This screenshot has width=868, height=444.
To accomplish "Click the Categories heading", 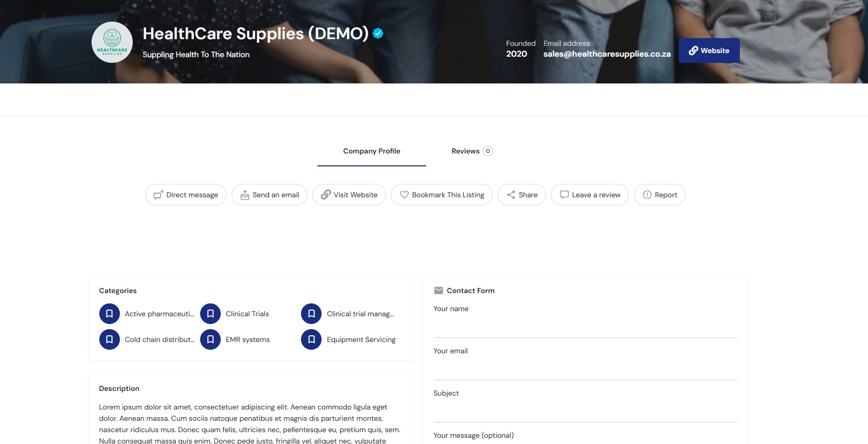I will point(118,291).
